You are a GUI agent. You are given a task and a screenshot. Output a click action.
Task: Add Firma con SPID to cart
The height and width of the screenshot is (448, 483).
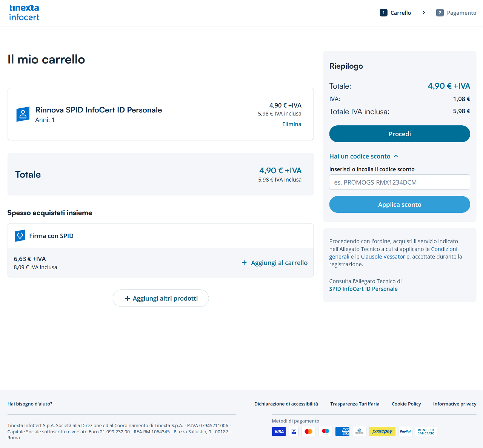coord(275,263)
